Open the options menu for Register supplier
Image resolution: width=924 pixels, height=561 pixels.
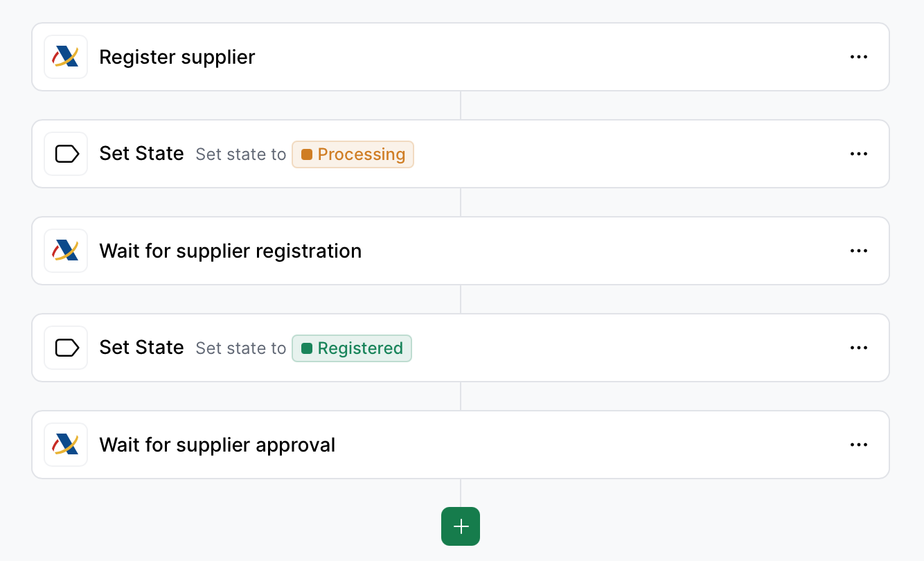tap(859, 56)
